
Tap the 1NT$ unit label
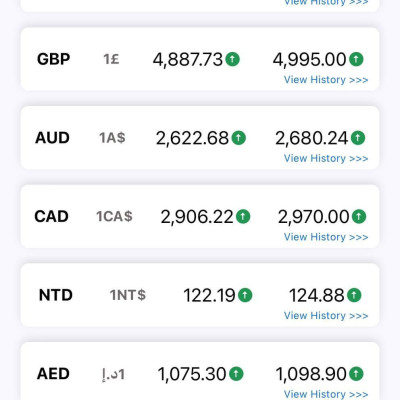point(128,295)
